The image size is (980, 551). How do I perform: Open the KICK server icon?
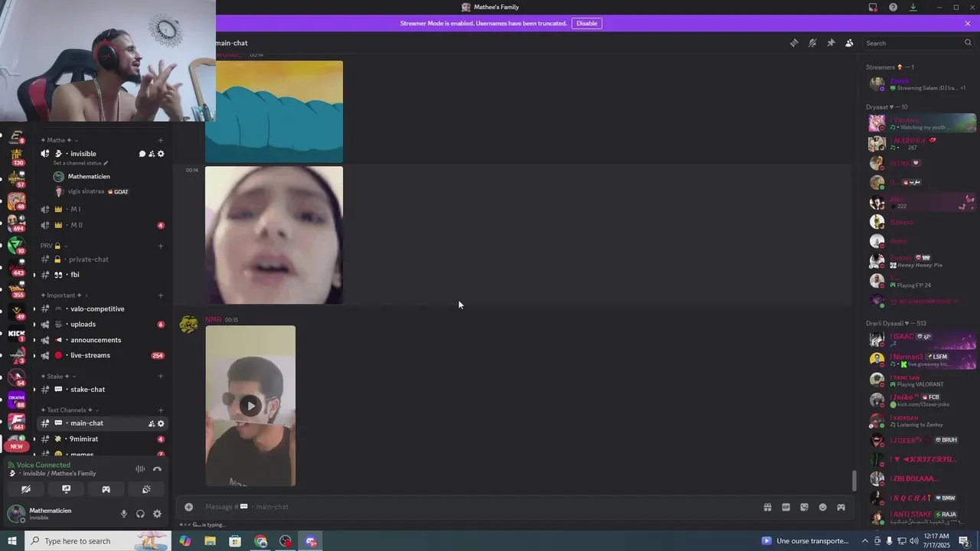[16, 333]
